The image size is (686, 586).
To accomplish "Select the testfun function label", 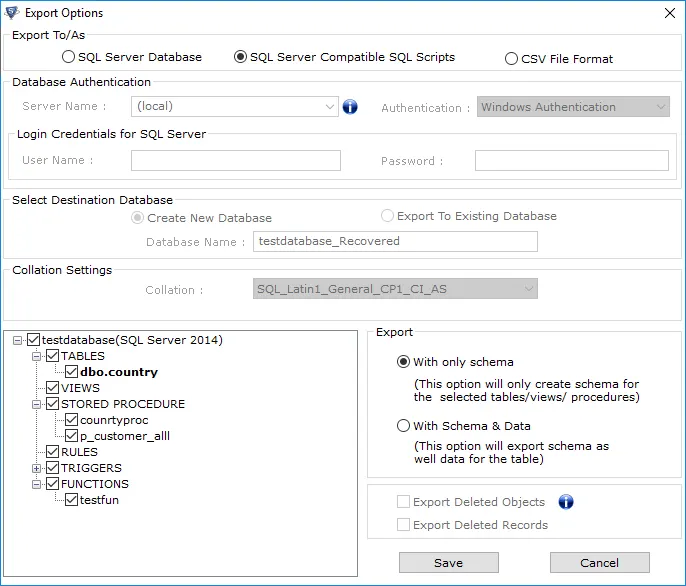I will point(99,500).
